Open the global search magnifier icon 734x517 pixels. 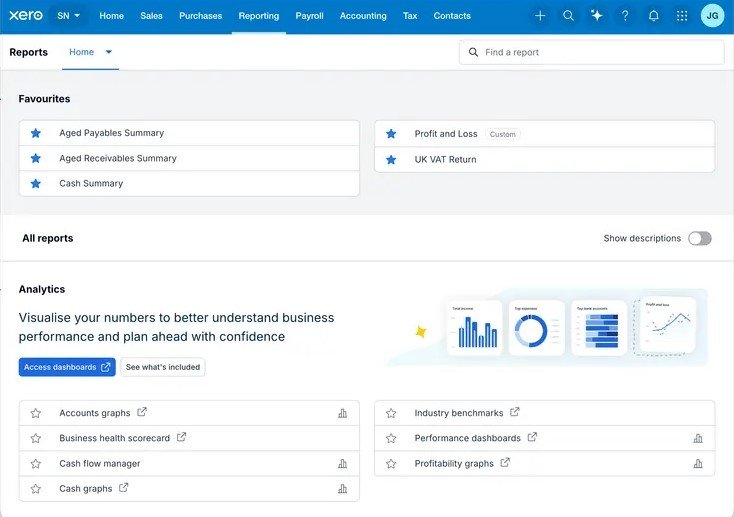(x=568, y=15)
